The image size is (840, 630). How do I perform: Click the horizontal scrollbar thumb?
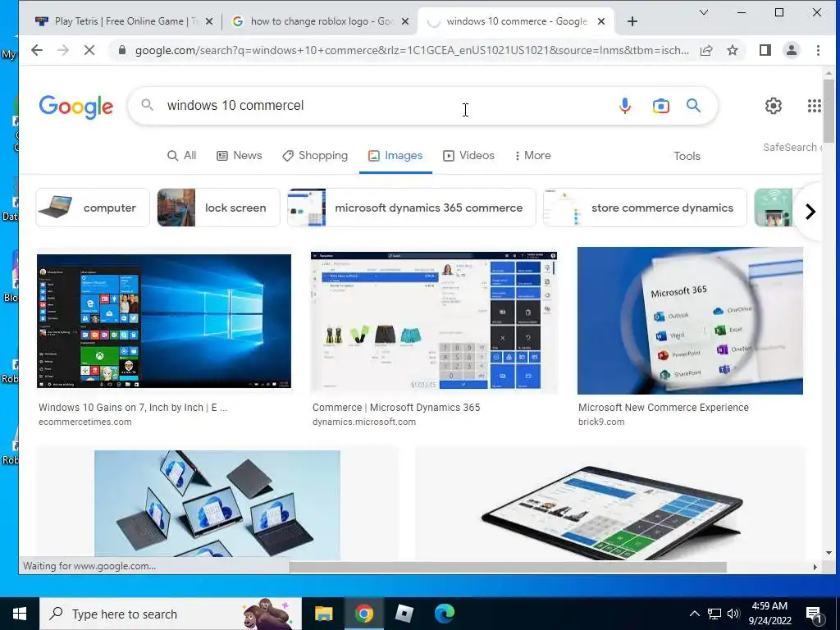click(x=508, y=567)
